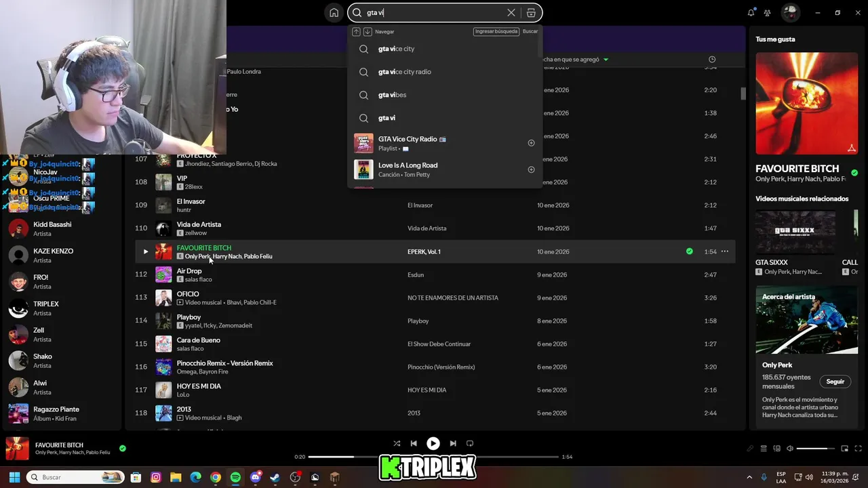Skip to next track
The height and width of the screenshot is (488, 868).
(453, 443)
